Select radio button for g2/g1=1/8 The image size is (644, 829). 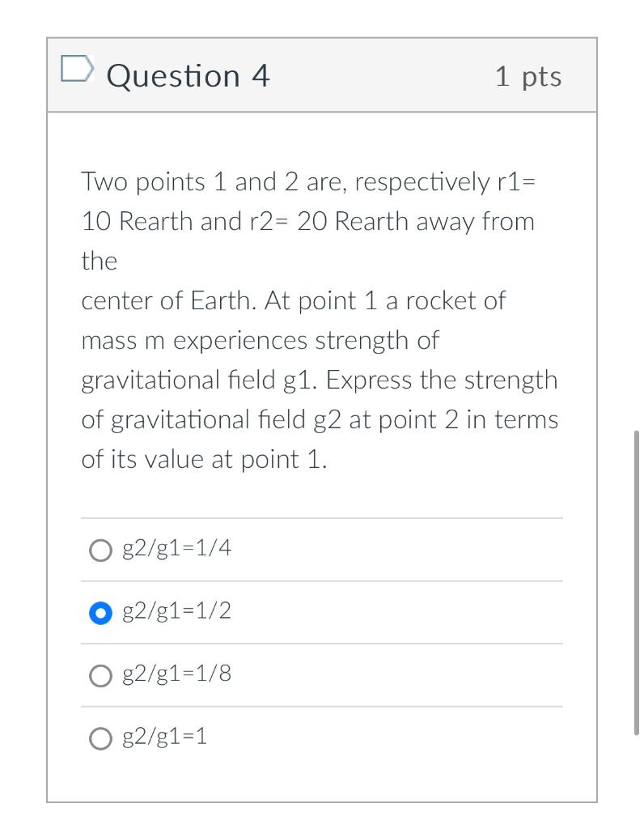100,675
